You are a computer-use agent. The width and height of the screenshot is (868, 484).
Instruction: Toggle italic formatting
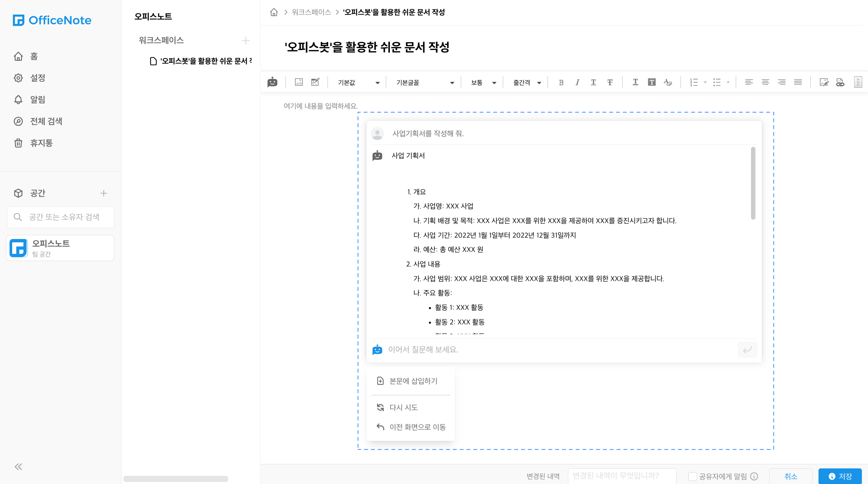[577, 82]
